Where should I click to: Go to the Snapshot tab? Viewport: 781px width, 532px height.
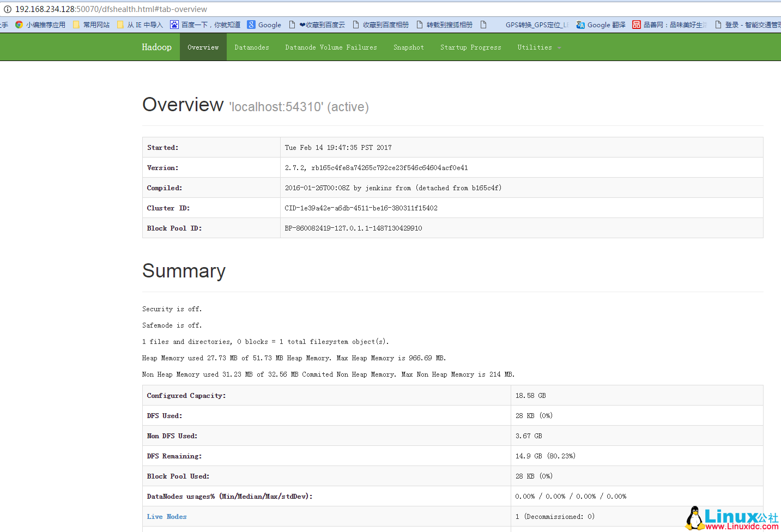pos(409,47)
